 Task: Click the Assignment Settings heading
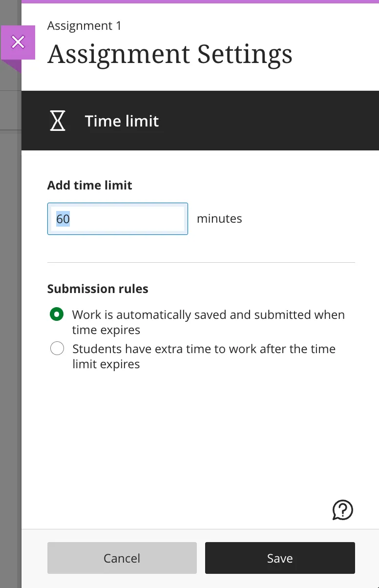[x=169, y=54]
